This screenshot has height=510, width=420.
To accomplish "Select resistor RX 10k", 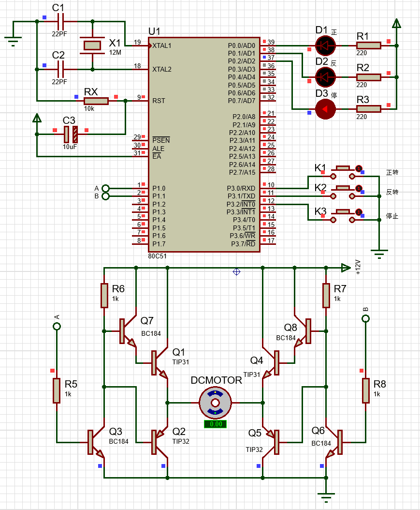I will coord(96,101).
